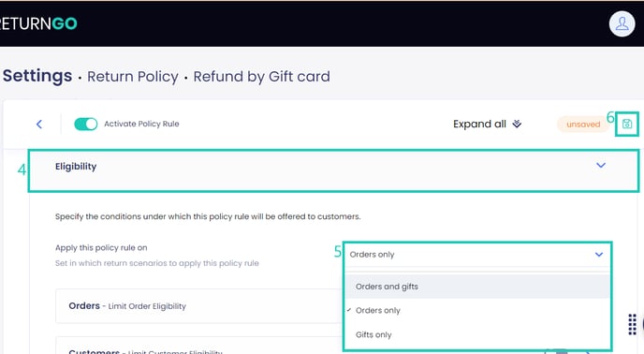Click Expand all

[479, 124]
